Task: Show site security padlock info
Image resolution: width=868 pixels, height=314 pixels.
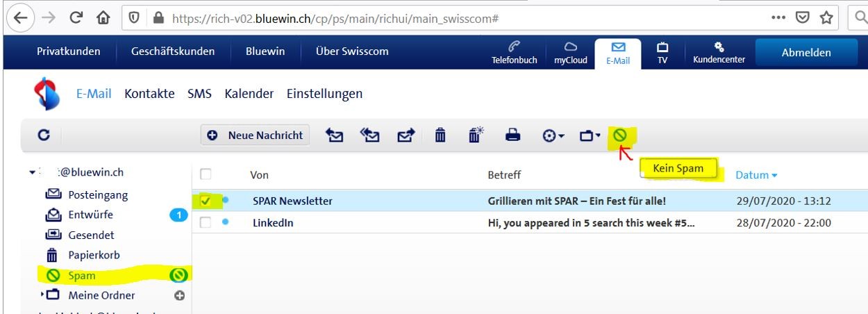Action: (158, 19)
